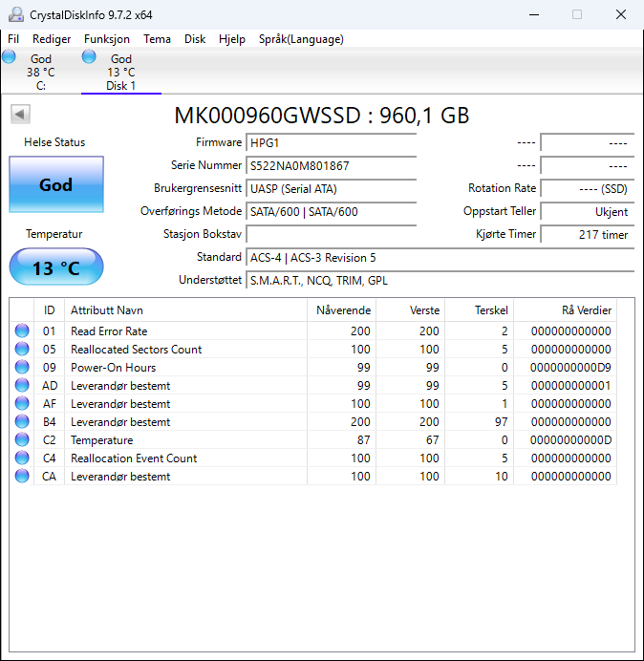Click status orb for Read Error Rate
Image resolution: width=644 pixels, height=661 pixels.
[22, 330]
